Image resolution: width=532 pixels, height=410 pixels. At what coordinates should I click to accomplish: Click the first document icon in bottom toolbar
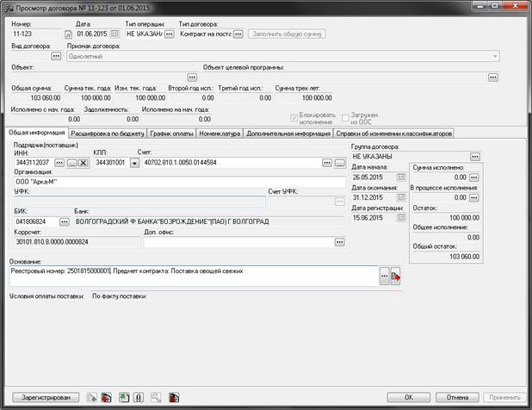[92, 397]
